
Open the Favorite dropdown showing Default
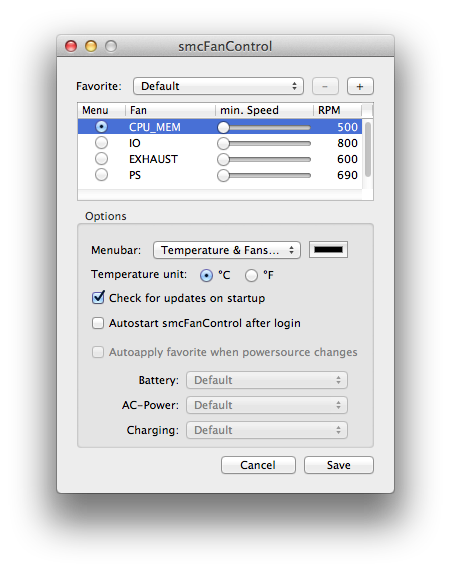218,86
